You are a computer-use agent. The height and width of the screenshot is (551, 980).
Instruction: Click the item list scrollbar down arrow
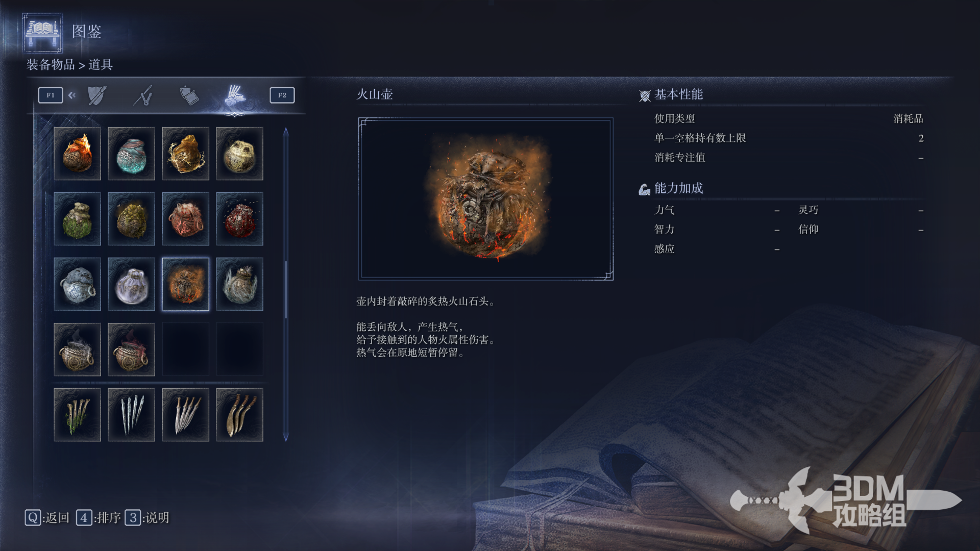click(x=286, y=437)
